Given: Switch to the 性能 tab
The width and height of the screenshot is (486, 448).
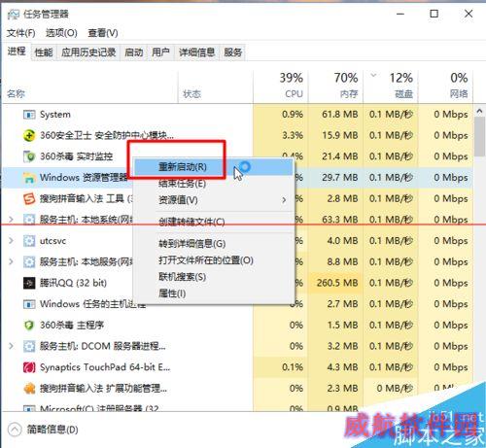Looking at the screenshot, I should 44,52.
